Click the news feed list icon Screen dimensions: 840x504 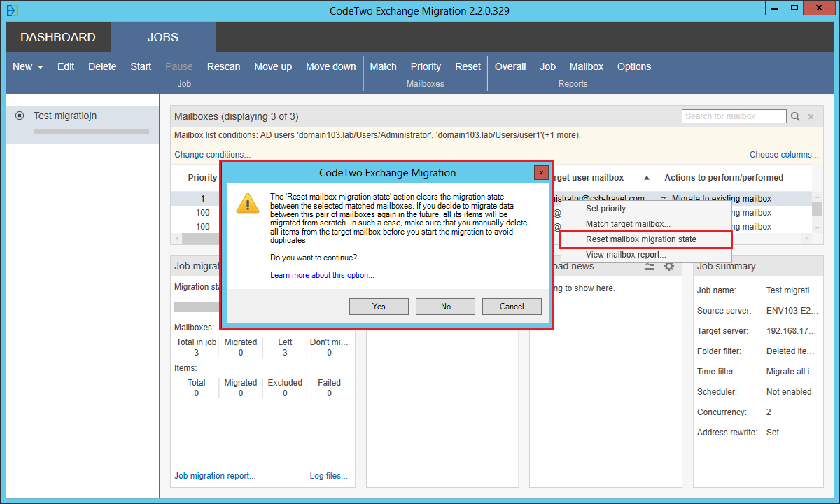(650, 266)
